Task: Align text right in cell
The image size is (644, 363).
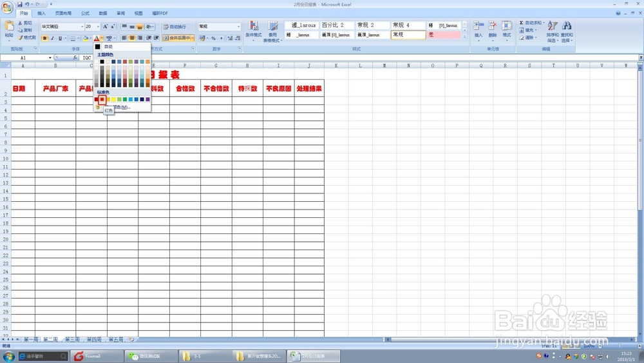Action: pos(140,38)
